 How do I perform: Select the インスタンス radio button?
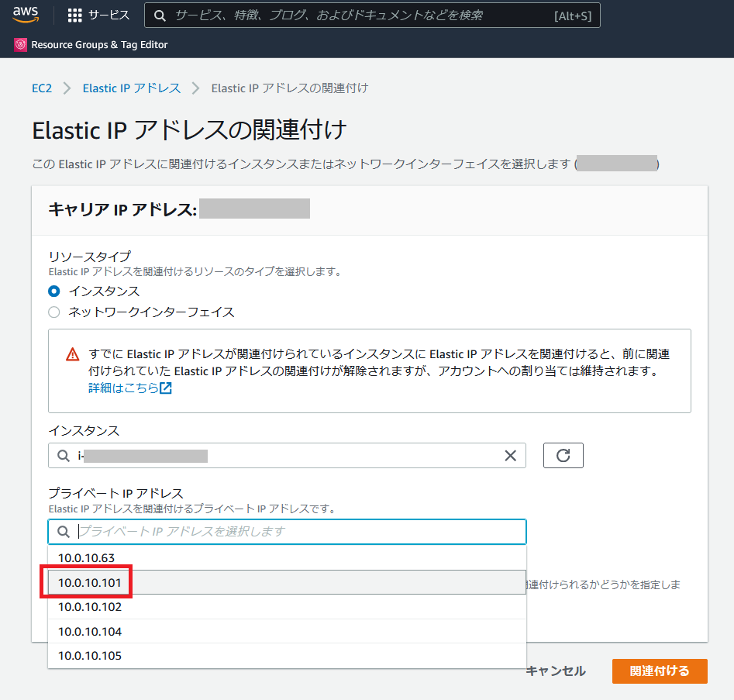(53, 291)
